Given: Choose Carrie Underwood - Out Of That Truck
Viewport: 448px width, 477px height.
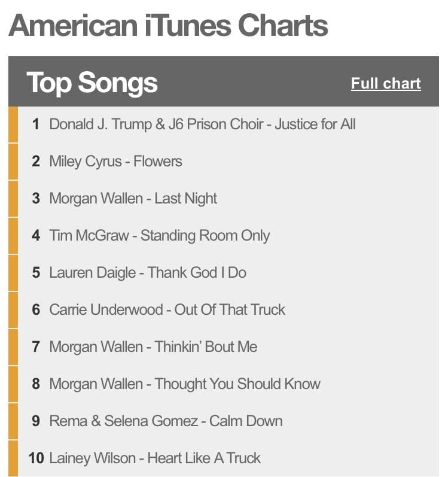Looking at the screenshot, I should click(x=167, y=310).
